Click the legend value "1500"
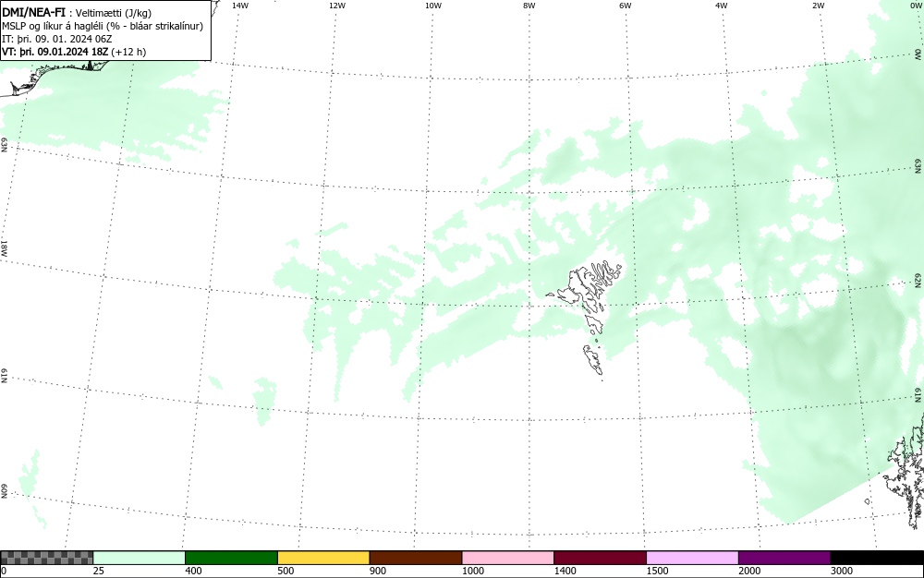 (x=657, y=571)
